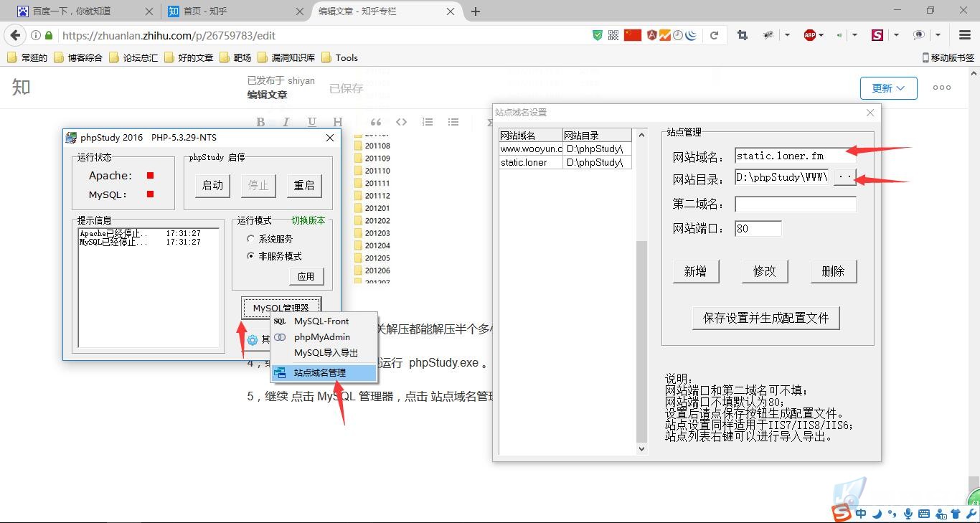This screenshot has height=523, width=980.
Task: Open the browser hamburger menu
Action: coord(965,35)
